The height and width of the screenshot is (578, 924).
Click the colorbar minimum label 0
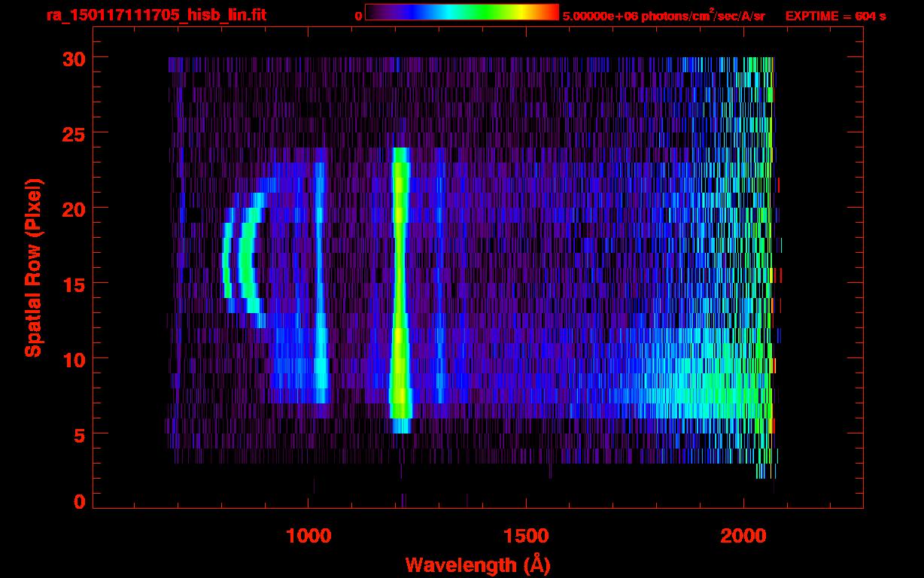click(x=358, y=16)
